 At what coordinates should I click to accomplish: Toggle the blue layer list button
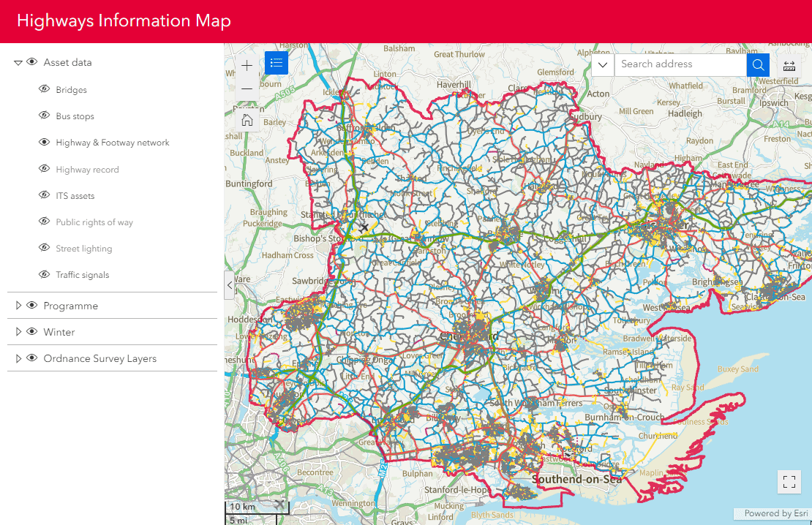pos(277,63)
